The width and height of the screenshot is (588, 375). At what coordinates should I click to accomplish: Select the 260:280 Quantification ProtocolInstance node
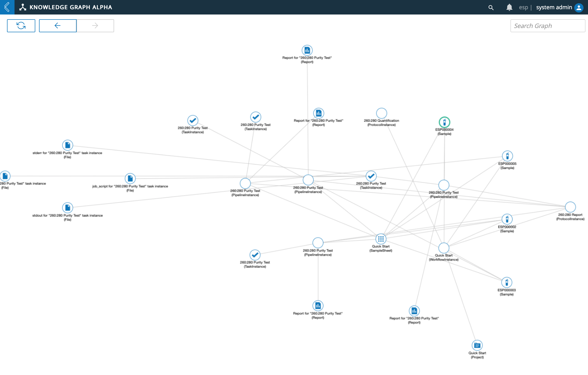[382, 113]
